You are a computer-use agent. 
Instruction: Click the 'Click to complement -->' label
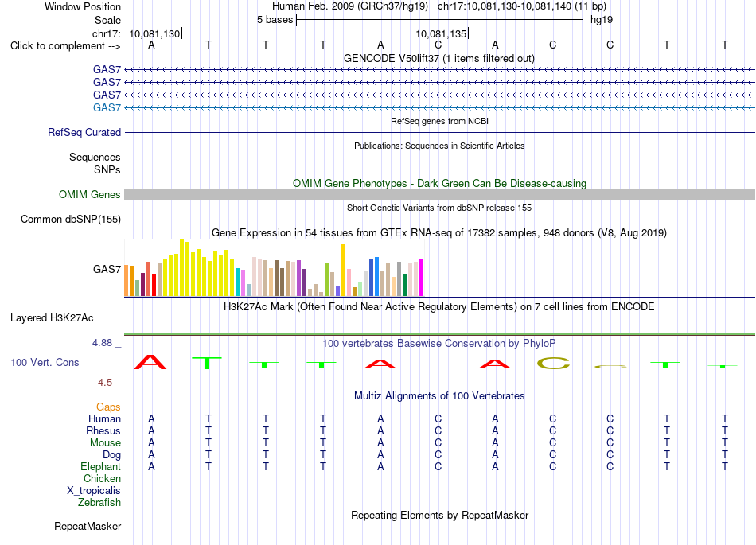[x=65, y=46]
